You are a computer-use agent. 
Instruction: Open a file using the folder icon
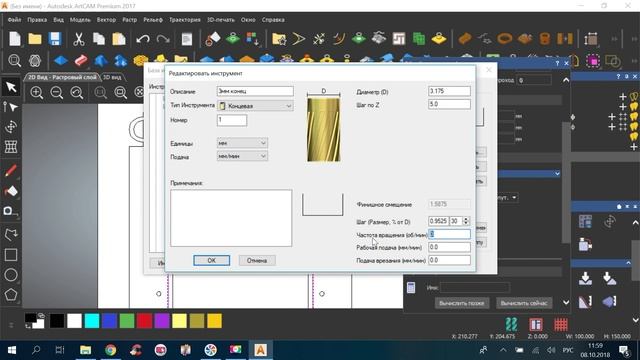(x=35, y=39)
